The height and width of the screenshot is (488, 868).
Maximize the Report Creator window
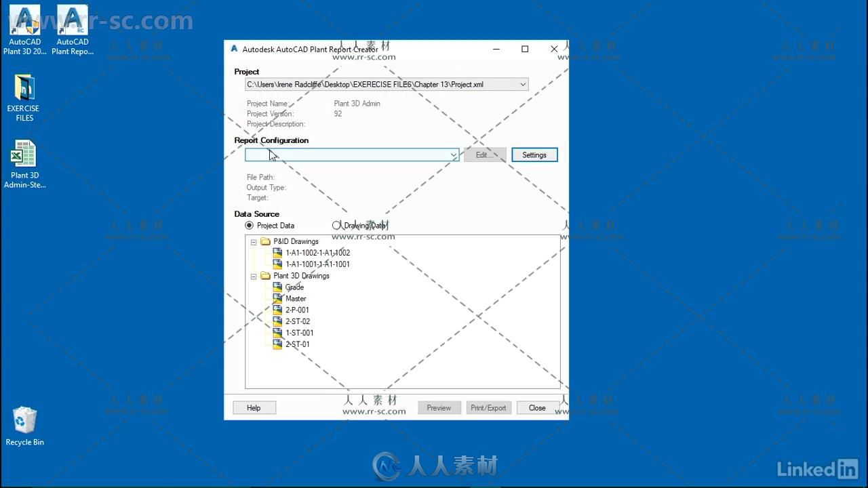[x=525, y=49]
